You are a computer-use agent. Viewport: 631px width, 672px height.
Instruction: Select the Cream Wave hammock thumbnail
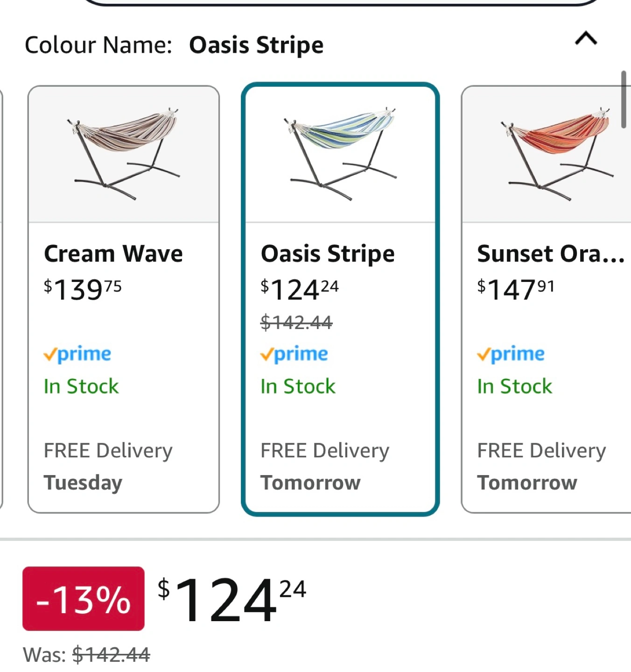pos(124,154)
